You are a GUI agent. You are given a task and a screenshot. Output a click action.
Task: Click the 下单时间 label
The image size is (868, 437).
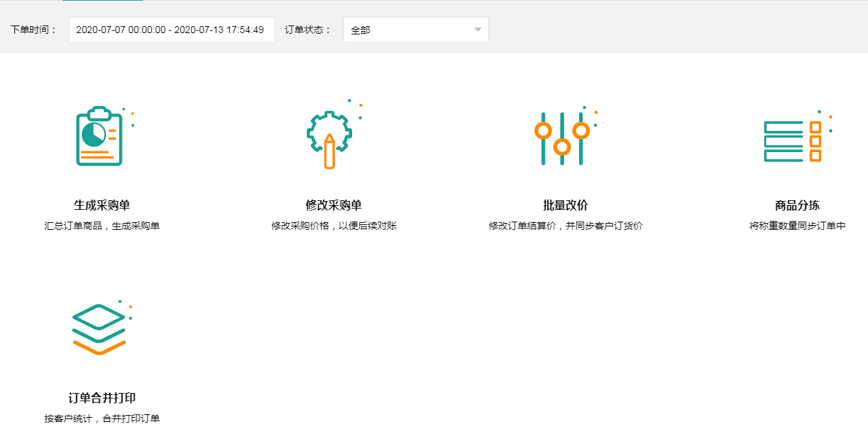tap(34, 30)
